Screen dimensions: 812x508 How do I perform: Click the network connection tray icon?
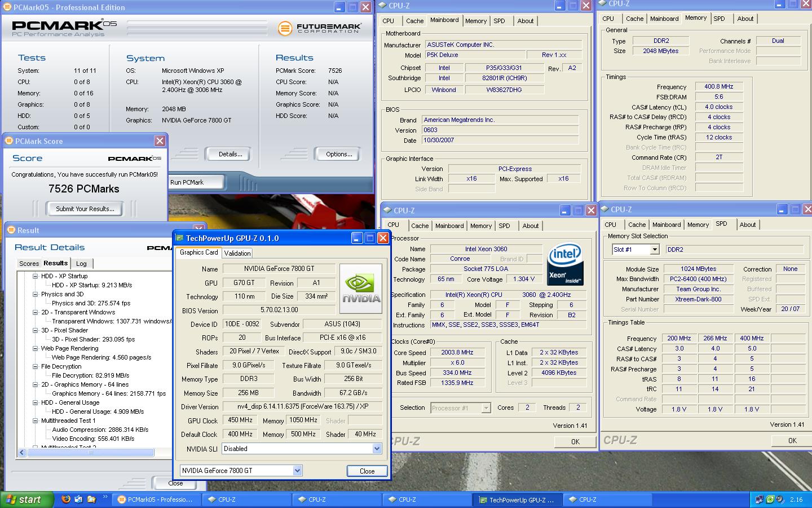[x=760, y=500]
